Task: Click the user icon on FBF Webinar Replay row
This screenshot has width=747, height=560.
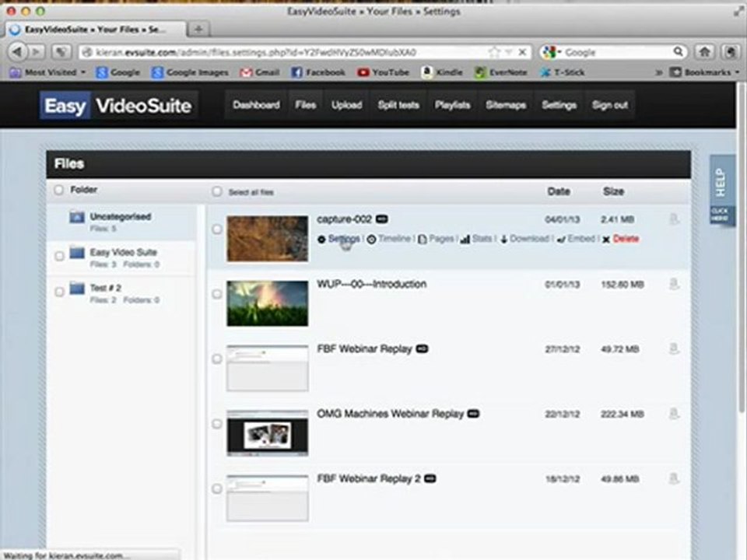Action: click(x=674, y=349)
